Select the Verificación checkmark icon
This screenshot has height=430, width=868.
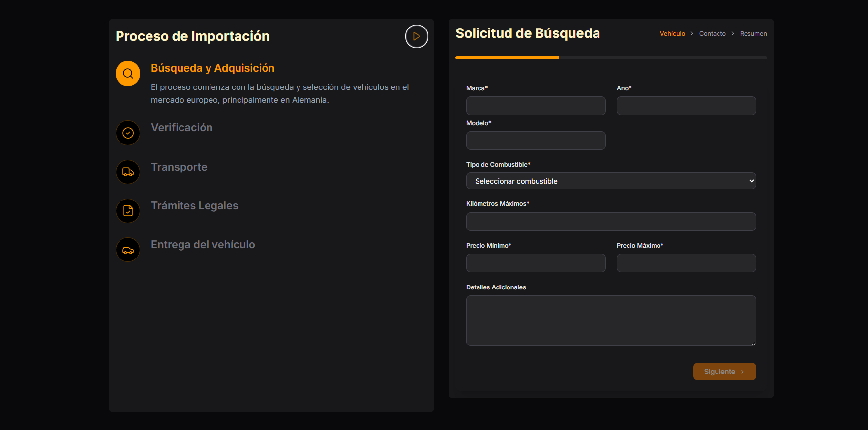pyautogui.click(x=128, y=133)
